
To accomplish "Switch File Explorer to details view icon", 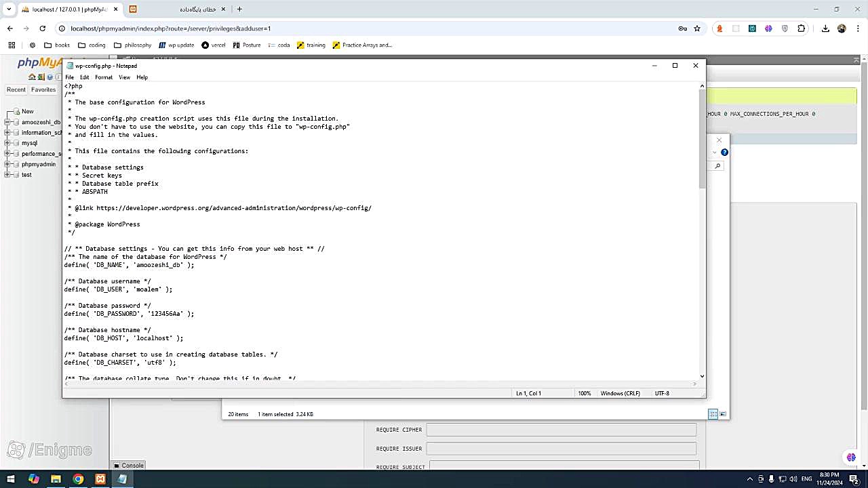I will coord(713,414).
